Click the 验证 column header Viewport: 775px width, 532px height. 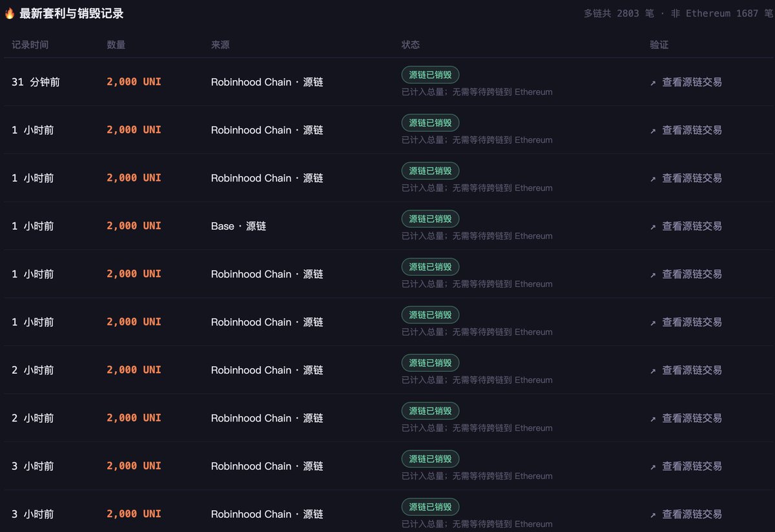pos(659,45)
